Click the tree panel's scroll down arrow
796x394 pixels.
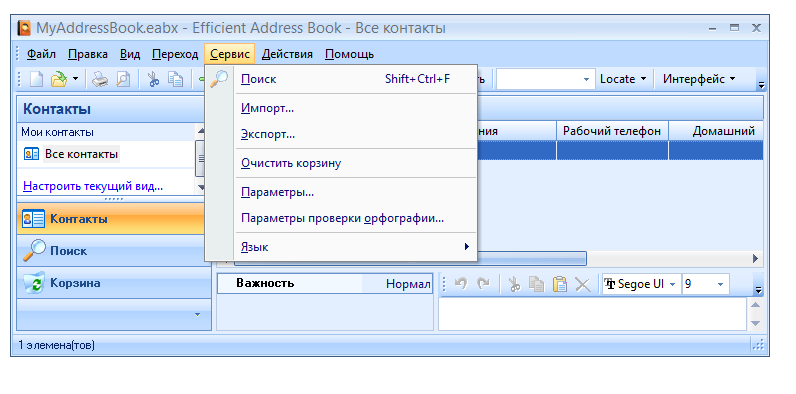pos(201,187)
